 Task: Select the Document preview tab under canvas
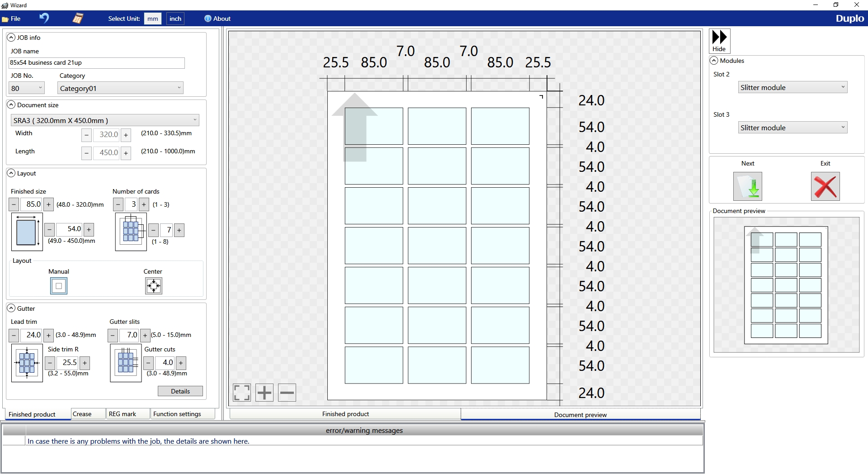[x=580, y=414]
